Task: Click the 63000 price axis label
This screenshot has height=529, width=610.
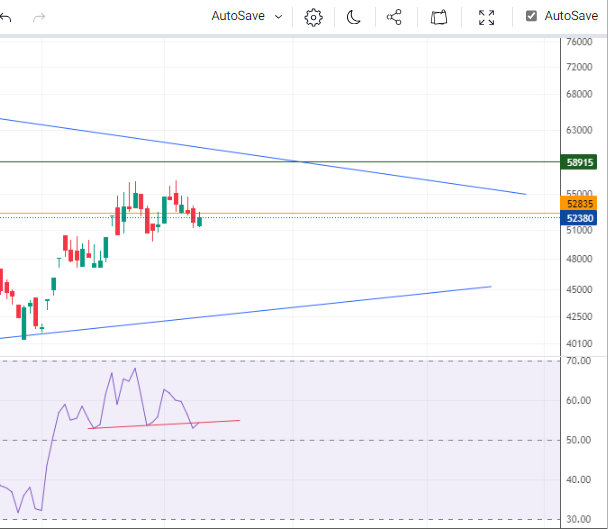Action: pyautogui.click(x=579, y=130)
